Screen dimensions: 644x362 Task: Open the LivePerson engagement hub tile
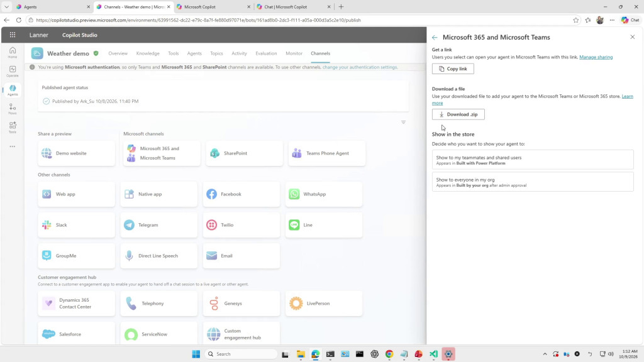click(324, 304)
